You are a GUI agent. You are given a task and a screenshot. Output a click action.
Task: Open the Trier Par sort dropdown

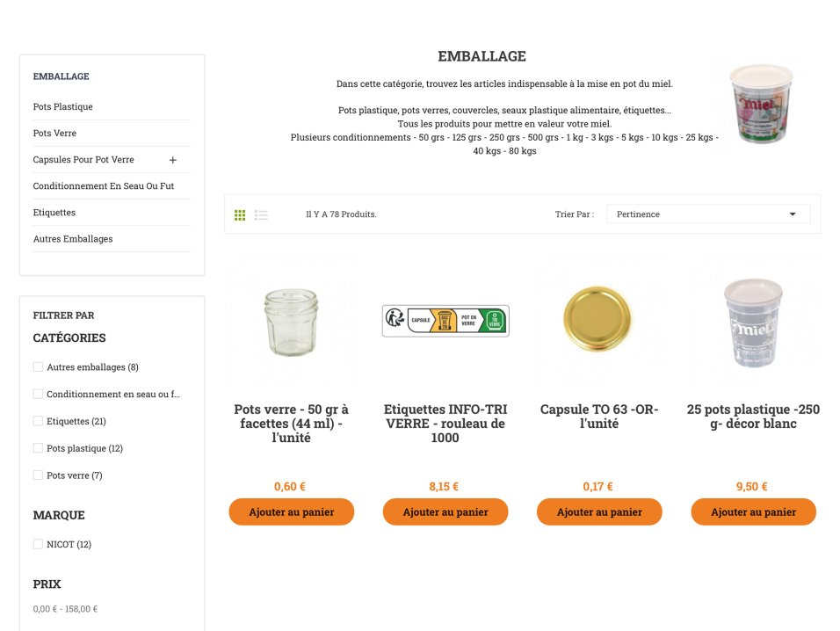coord(707,214)
